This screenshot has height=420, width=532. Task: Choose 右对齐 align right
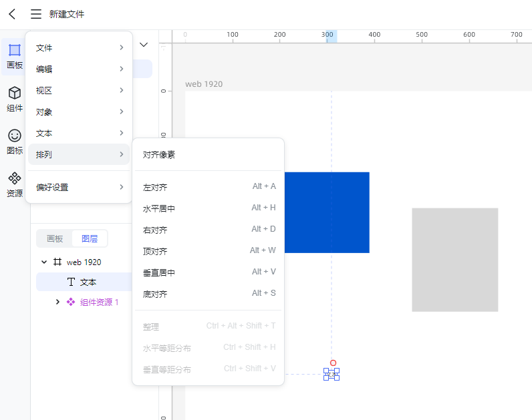pyautogui.click(x=209, y=230)
